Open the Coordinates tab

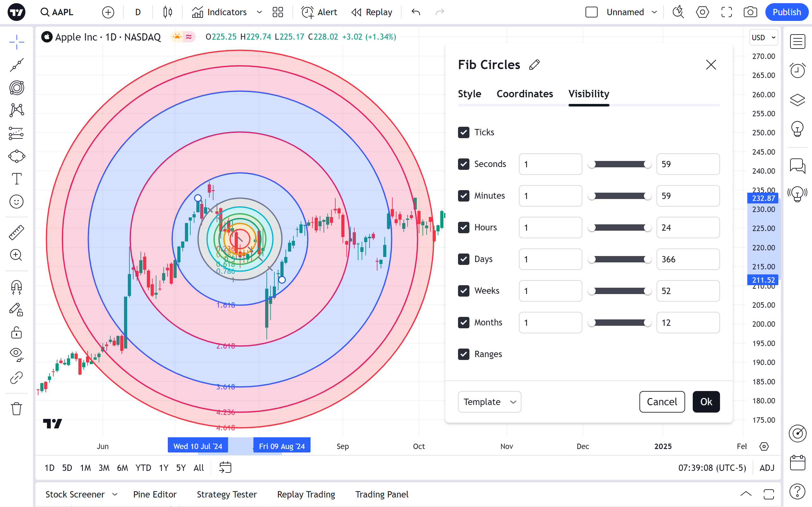(524, 94)
